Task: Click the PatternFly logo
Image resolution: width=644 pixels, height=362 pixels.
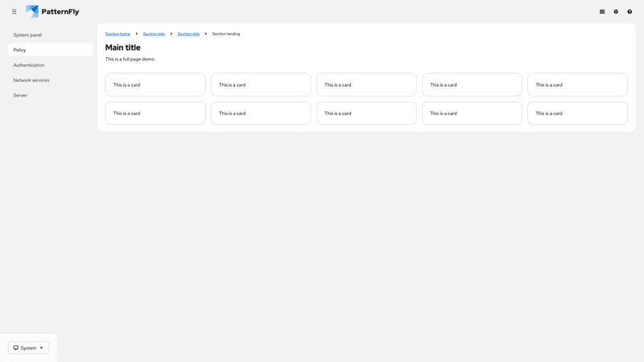Action: click(52, 12)
